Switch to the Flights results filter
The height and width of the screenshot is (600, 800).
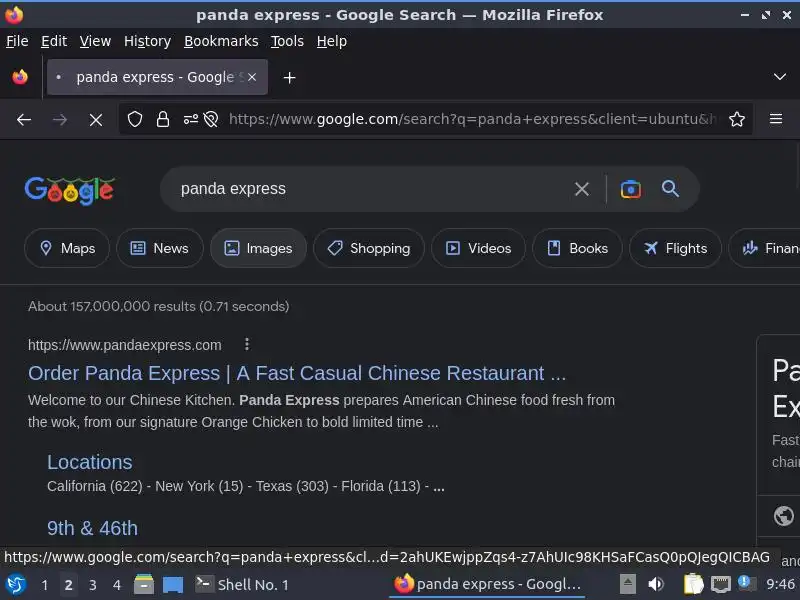click(676, 248)
